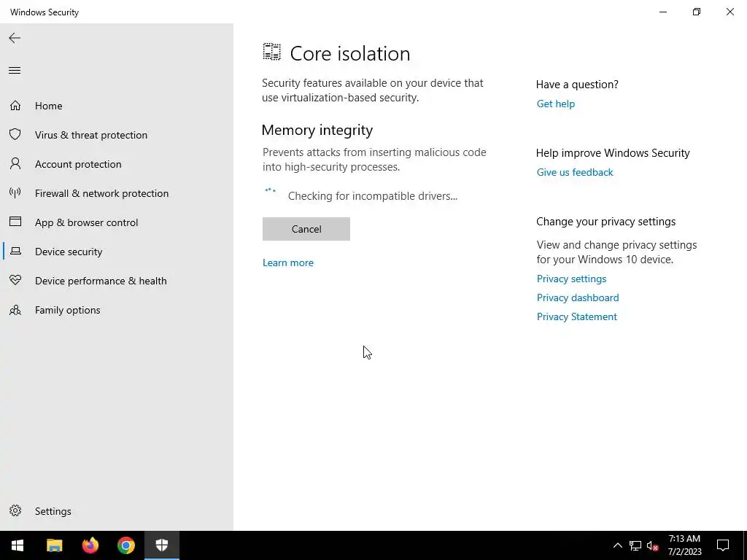
Task: Click the App & browser control window icon
Action: [15, 222]
